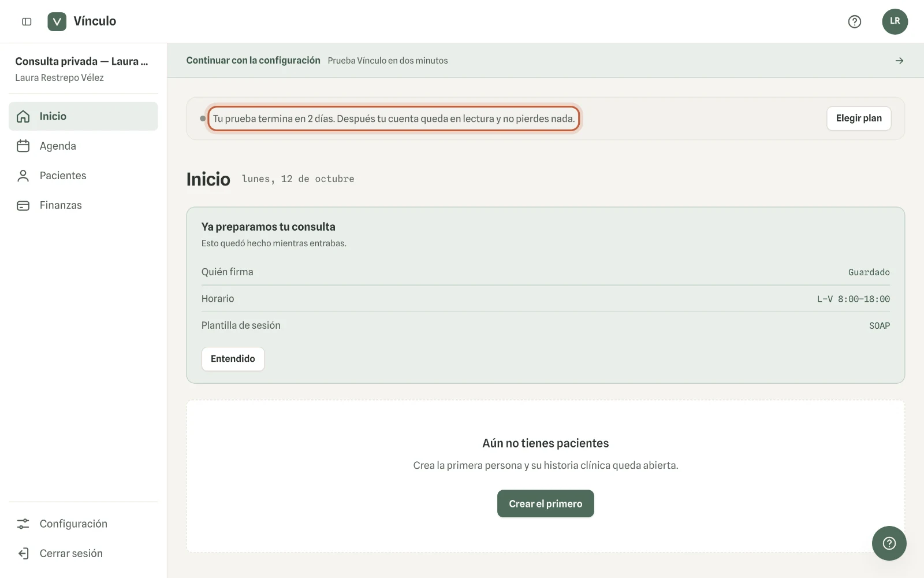Select Cerrar sesión to log out
This screenshot has height=578, width=924.
[83, 553]
